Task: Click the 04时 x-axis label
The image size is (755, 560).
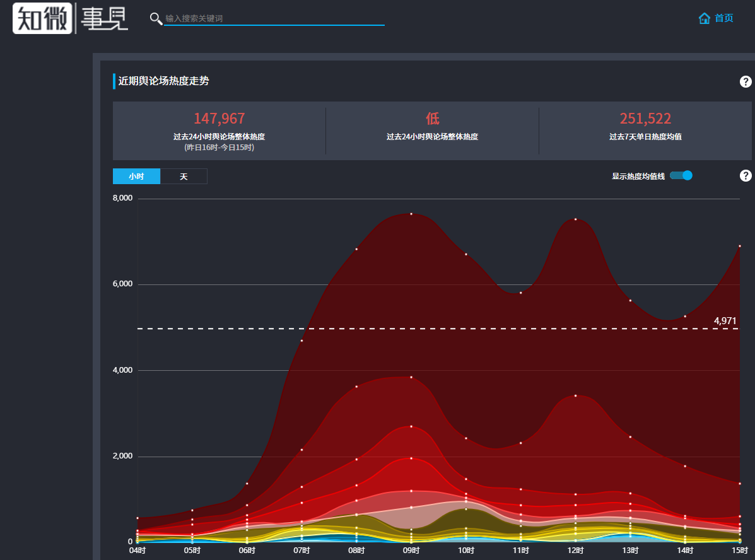Action: [x=138, y=551]
